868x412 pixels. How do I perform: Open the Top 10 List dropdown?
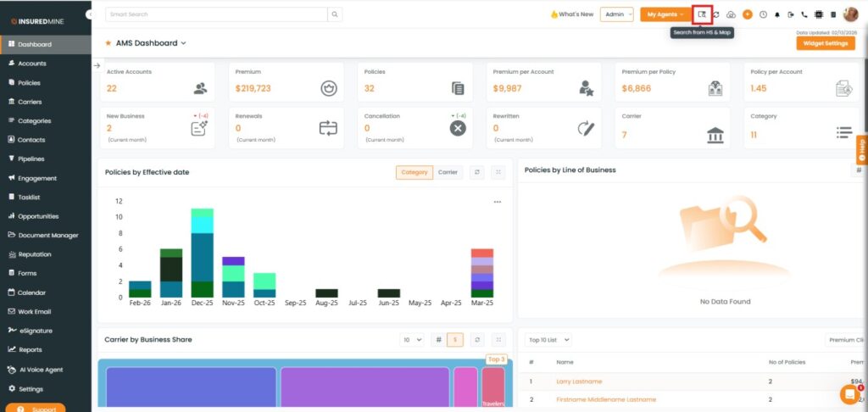[548, 340]
